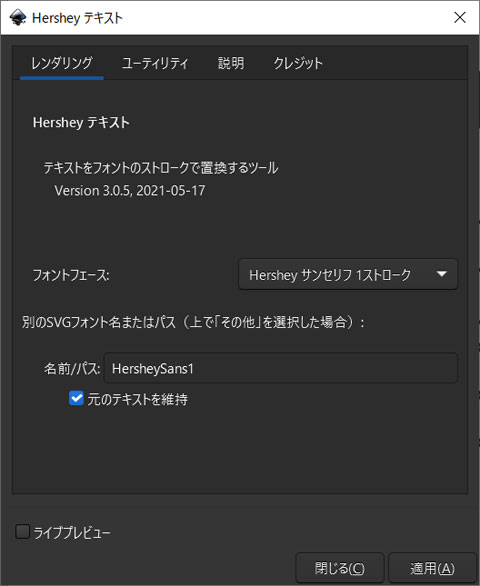Click the Version 3.0.5, 2021-05-17 text
Viewport: 480px width, 586px height.
tap(130, 191)
